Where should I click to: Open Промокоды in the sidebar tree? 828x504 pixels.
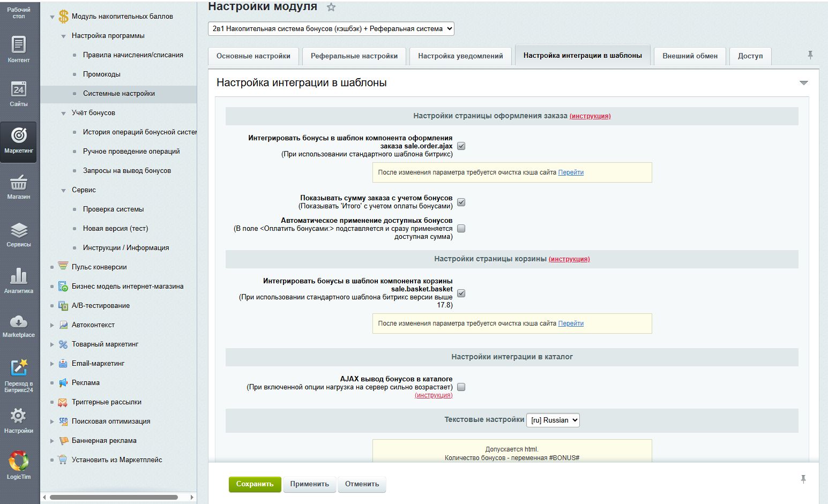(102, 74)
